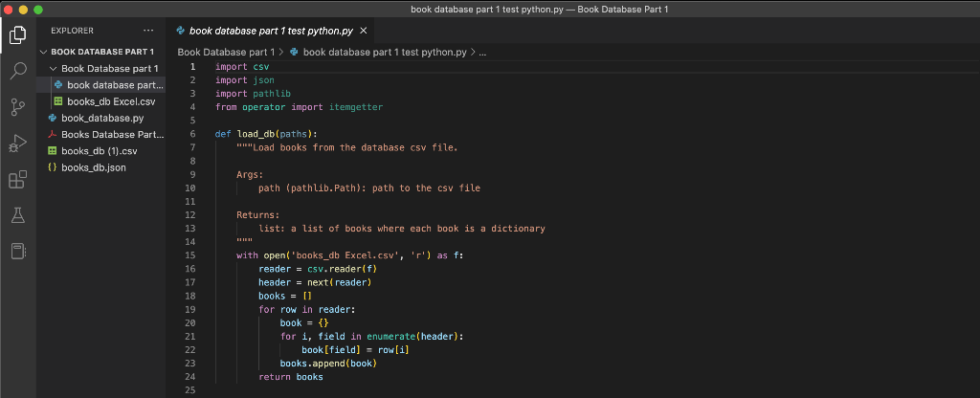Open the Search view in activity bar
Viewport: 980px width, 398px height.
(18, 71)
